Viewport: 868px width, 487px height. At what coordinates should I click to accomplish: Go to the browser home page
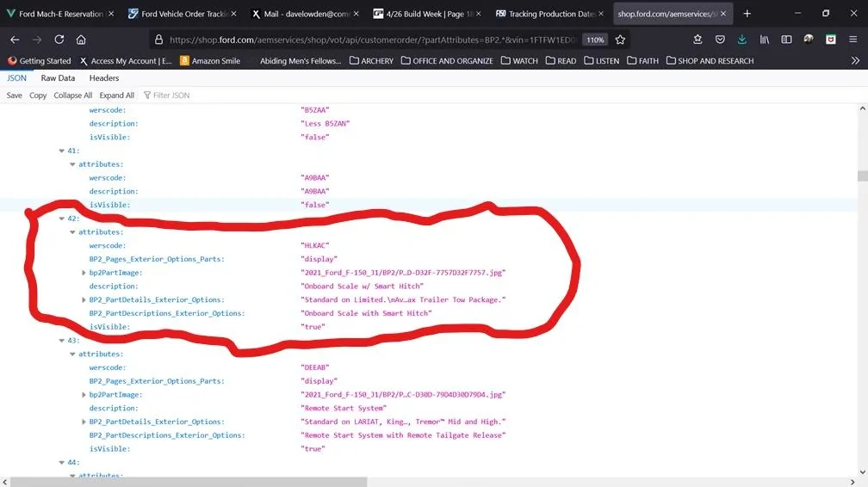pos(81,40)
